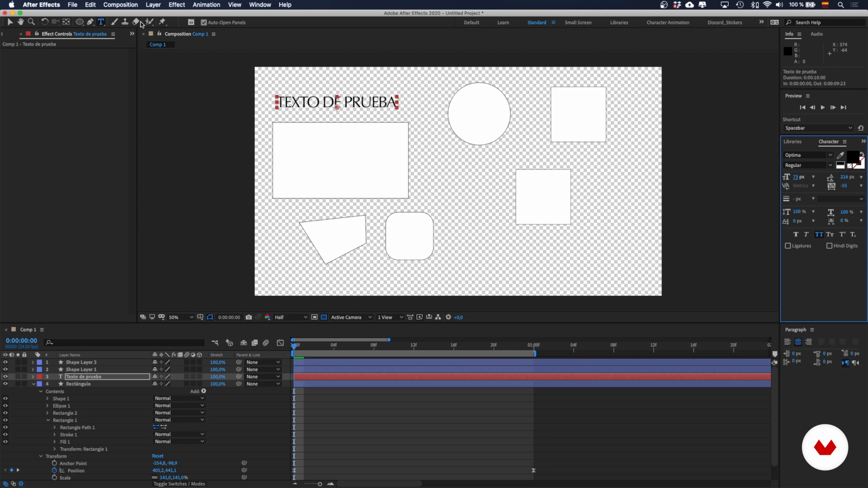Select the Horizontal Type tool
The height and width of the screenshot is (488, 868).
coord(101,22)
